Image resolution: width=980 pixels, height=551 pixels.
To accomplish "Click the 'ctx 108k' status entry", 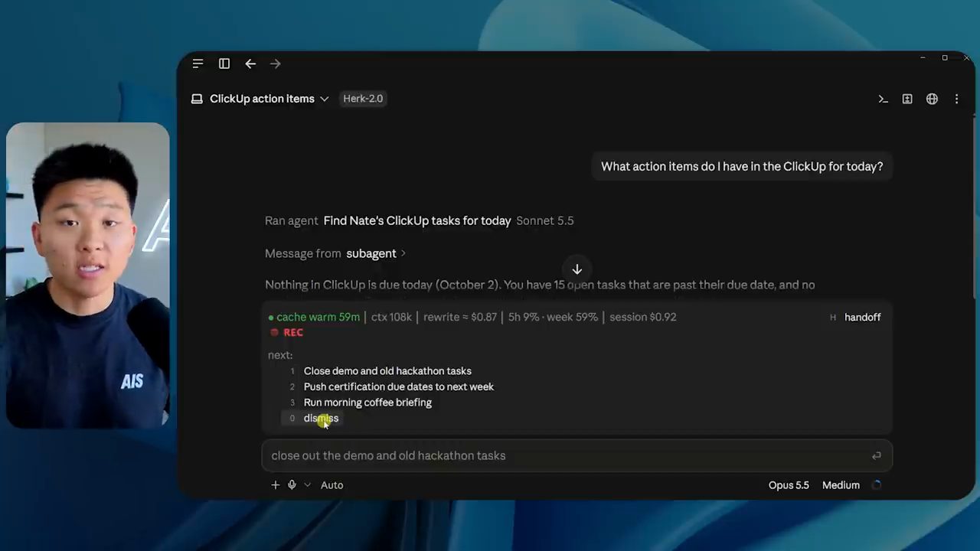I will pyautogui.click(x=391, y=317).
